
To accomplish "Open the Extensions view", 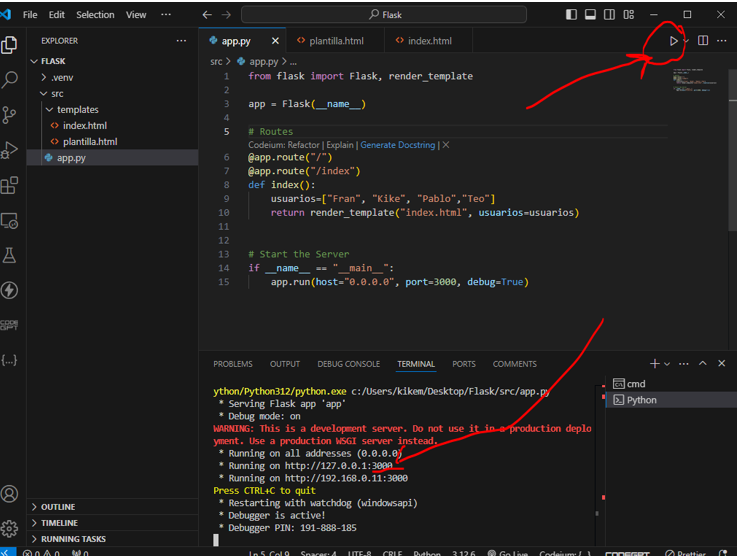I will (10, 185).
